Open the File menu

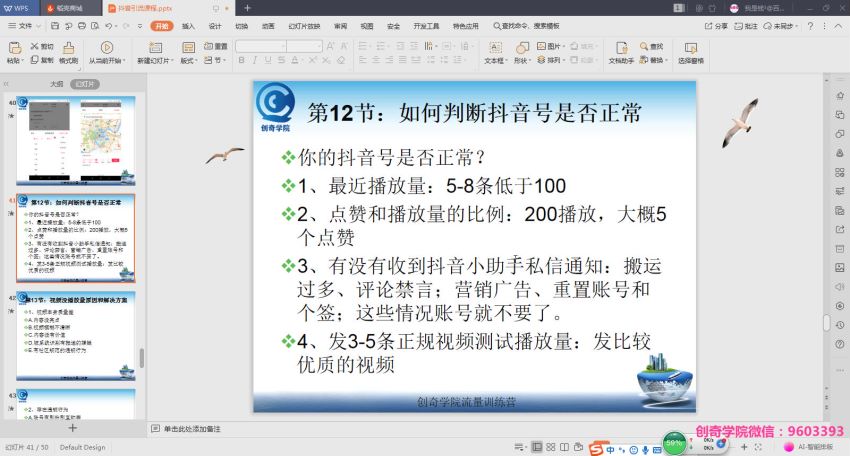point(25,25)
